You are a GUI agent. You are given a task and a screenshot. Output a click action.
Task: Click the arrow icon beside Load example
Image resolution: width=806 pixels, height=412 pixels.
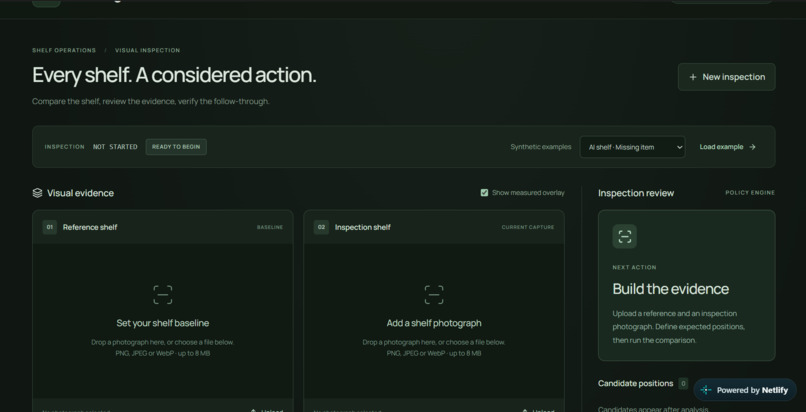click(752, 147)
